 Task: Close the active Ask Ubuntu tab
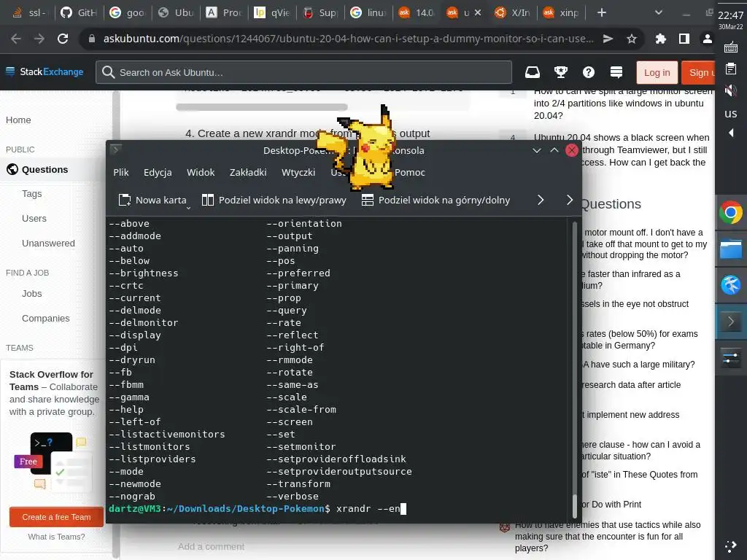pos(478,13)
